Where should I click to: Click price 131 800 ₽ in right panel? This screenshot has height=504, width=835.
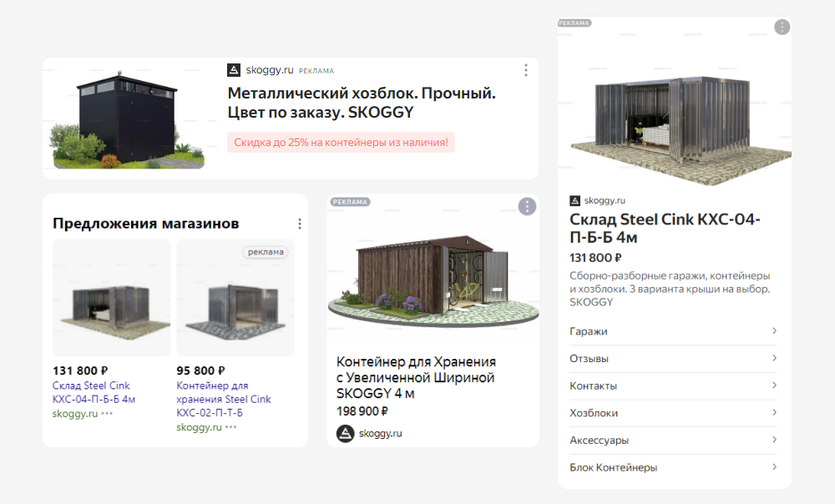tap(595, 258)
